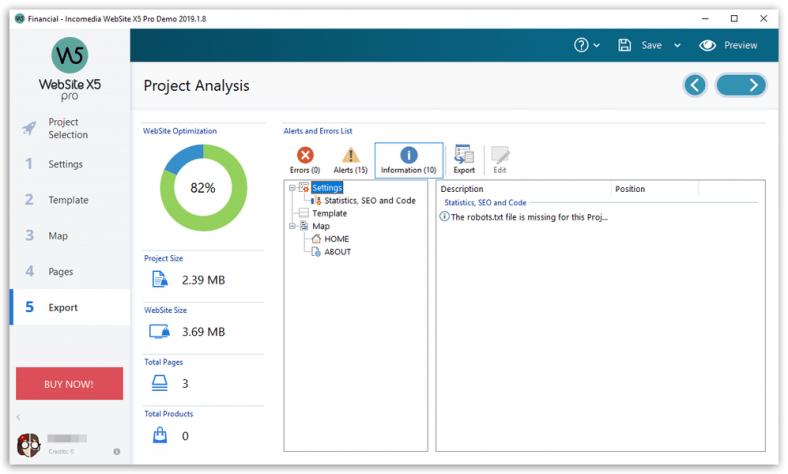Click the Project Size document icon
This screenshot has width=788, height=474.
click(159, 279)
